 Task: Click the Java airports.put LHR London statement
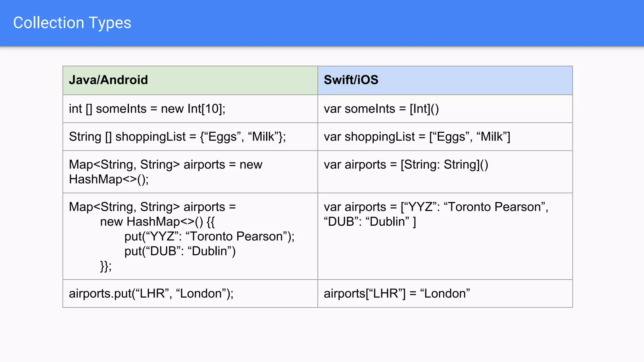151,293
